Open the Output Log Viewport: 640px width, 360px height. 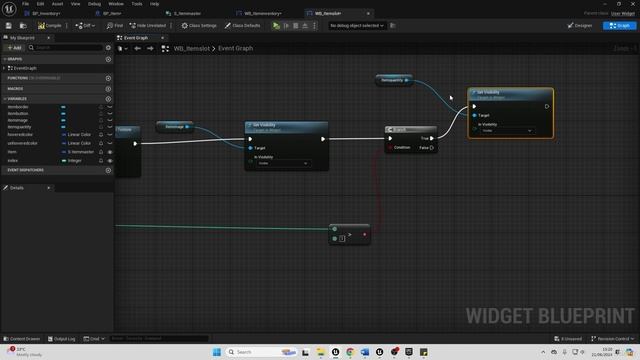(x=61, y=339)
